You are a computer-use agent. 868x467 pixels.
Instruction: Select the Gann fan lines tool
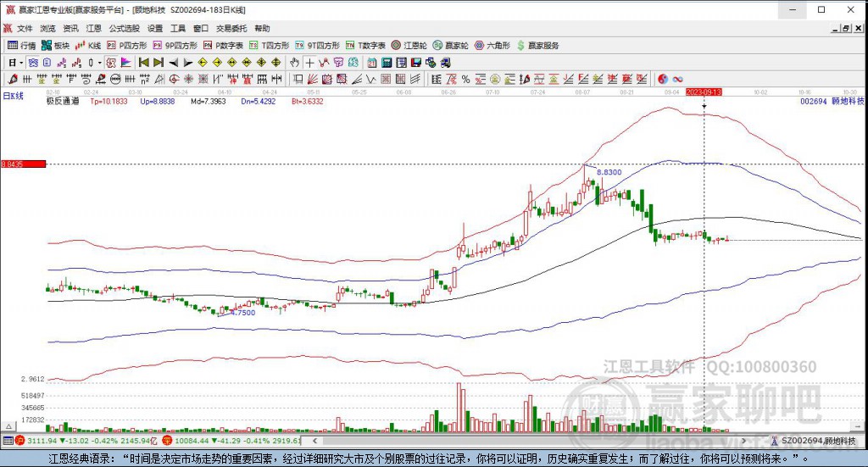tap(312, 79)
